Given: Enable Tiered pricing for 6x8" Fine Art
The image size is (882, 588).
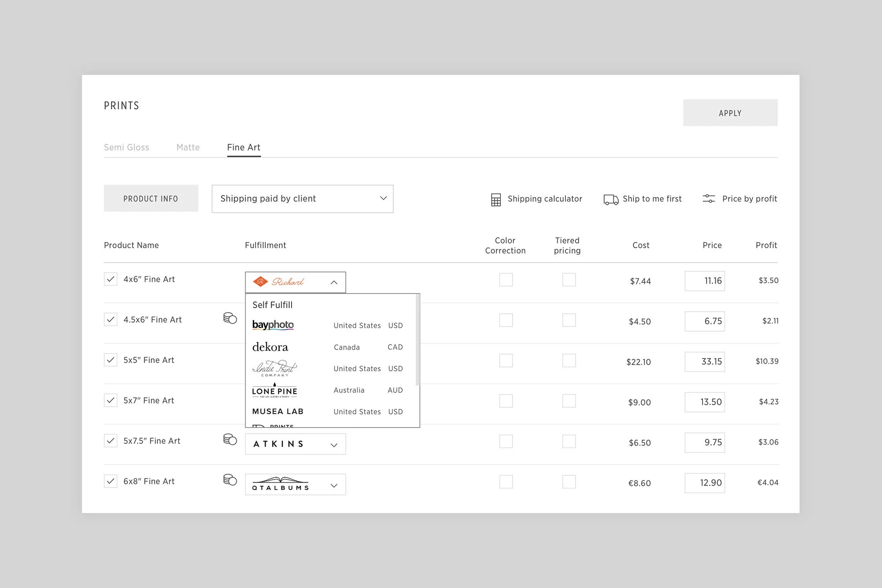Looking at the screenshot, I should pos(569,482).
